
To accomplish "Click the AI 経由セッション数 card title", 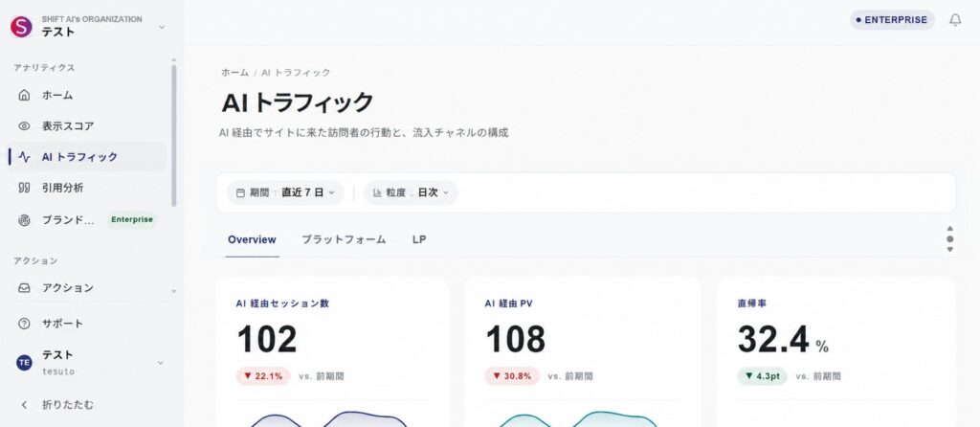I will click(282, 303).
